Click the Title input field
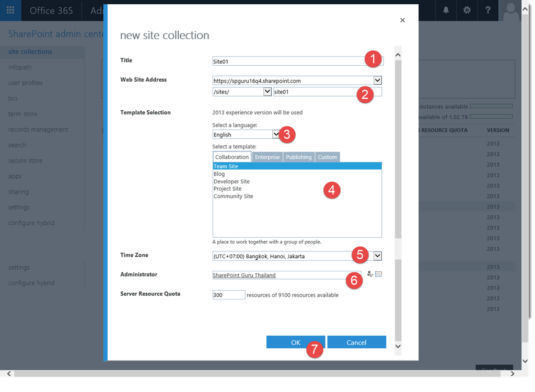Image resolution: width=535 pixels, height=392 pixels. point(298,61)
